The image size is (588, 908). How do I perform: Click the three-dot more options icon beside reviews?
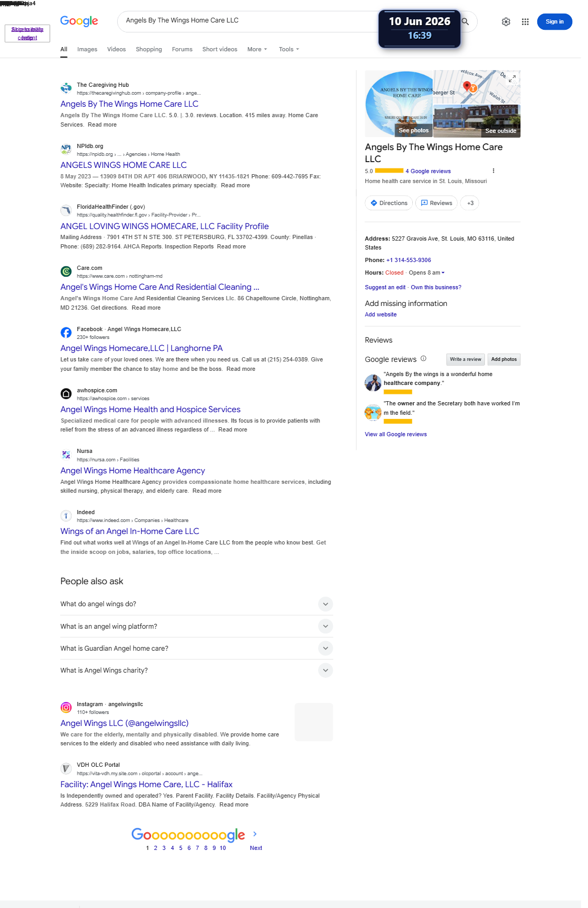[x=493, y=171]
